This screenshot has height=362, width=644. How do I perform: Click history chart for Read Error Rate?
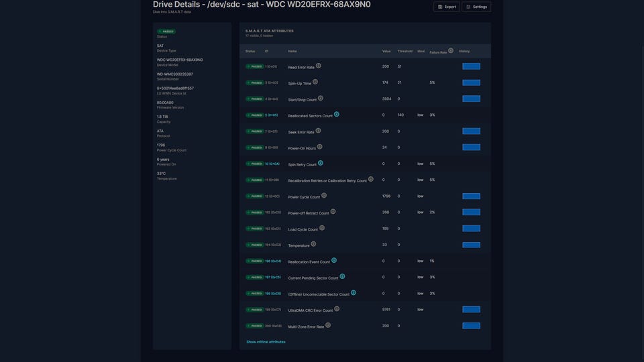tap(471, 66)
